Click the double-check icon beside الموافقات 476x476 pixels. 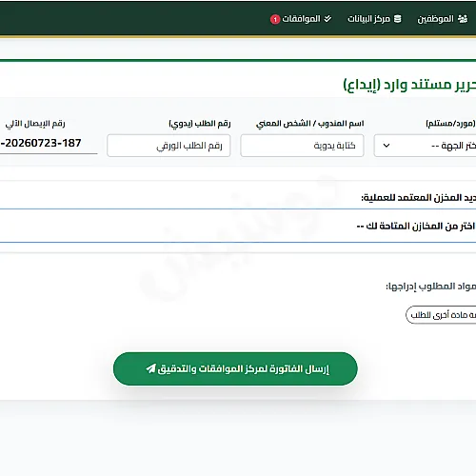coord(327,19)
